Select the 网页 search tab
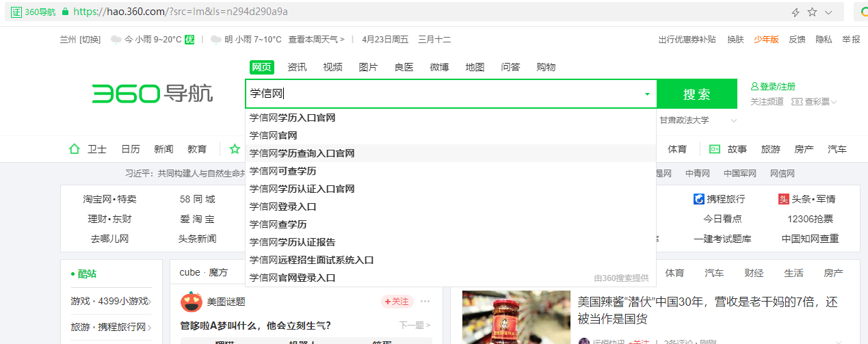Screen dimensions: 868x344 [262, 67]
